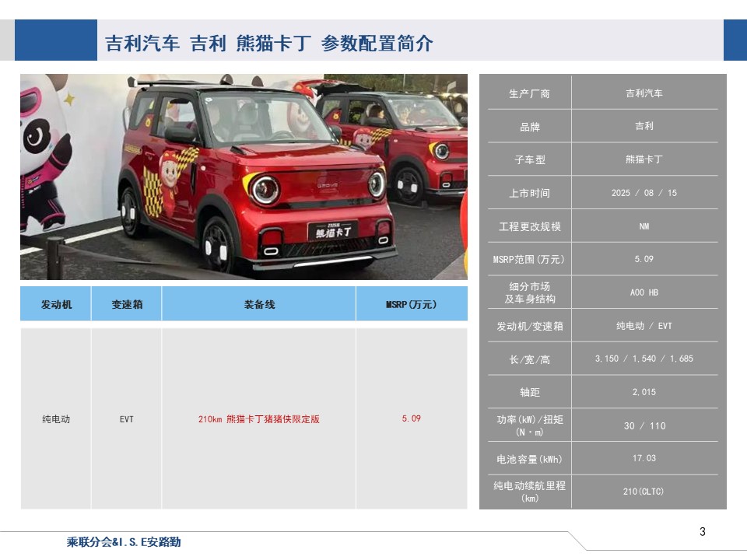Viewport: 747px width, 560px height.
Task: Click the A00 HB value
Action: point(644,292)
